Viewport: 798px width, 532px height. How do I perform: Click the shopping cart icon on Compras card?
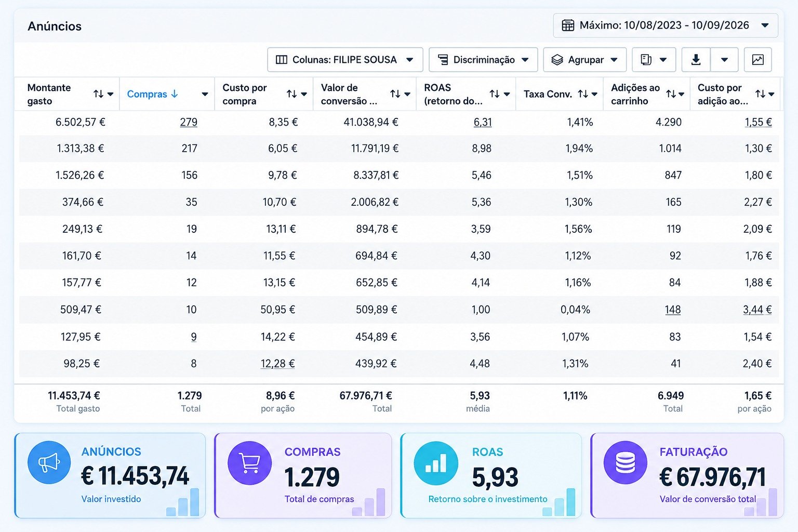coord(249,462)
